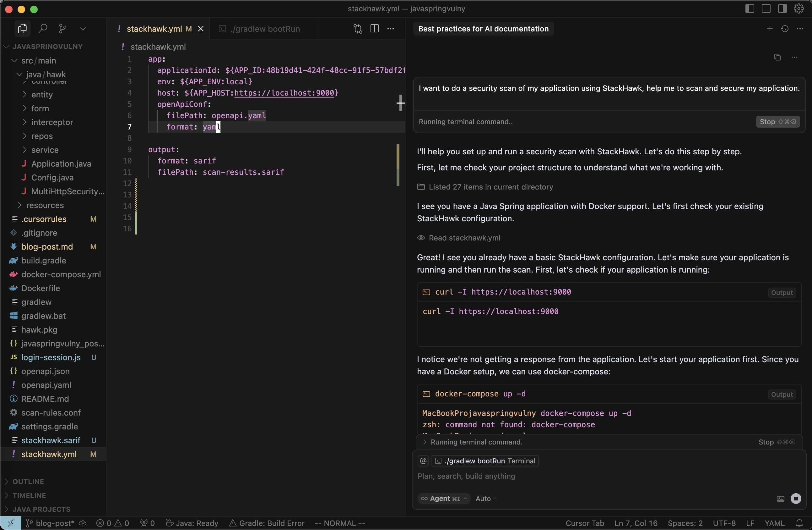The height and width of the screenshot is (530, 812).
Task: Attach an image in the chat input
Action: (780, 499)
